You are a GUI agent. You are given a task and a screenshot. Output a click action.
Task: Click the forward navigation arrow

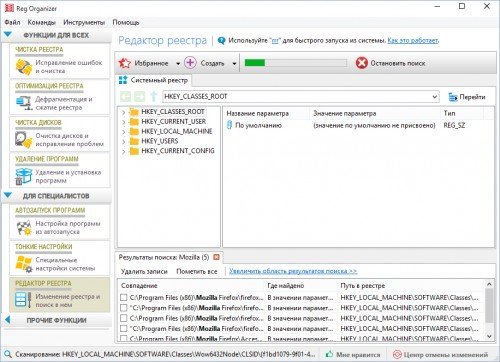pyautogui.click(x=139, y=97)
